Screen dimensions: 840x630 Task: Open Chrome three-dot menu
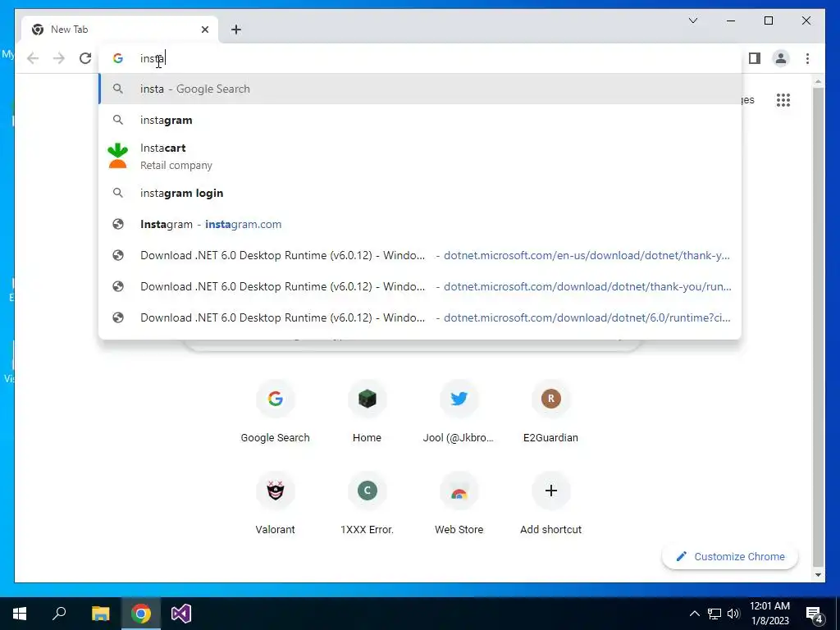click(807, 58)
